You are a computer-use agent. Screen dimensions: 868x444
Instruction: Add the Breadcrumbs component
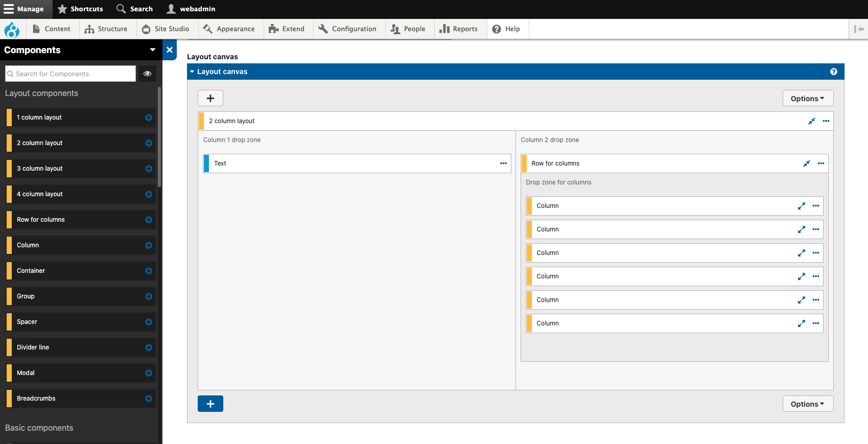click(x=149, y=399)
